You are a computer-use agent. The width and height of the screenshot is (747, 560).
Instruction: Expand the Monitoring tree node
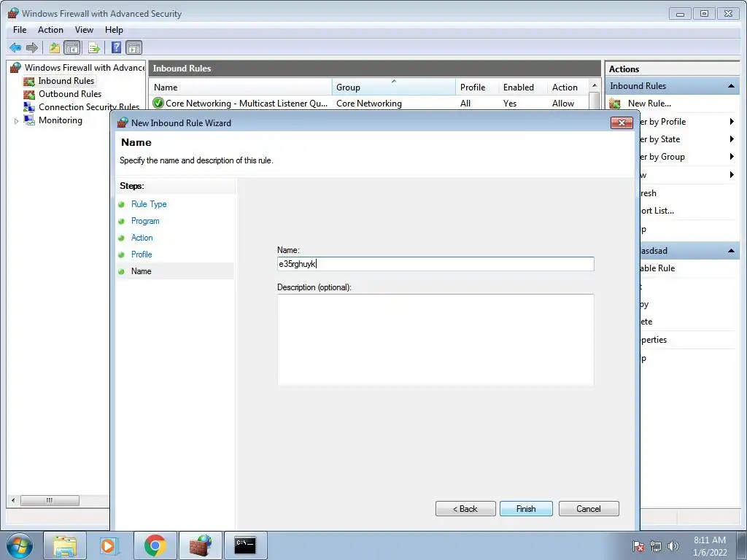(x=16, y=121)
